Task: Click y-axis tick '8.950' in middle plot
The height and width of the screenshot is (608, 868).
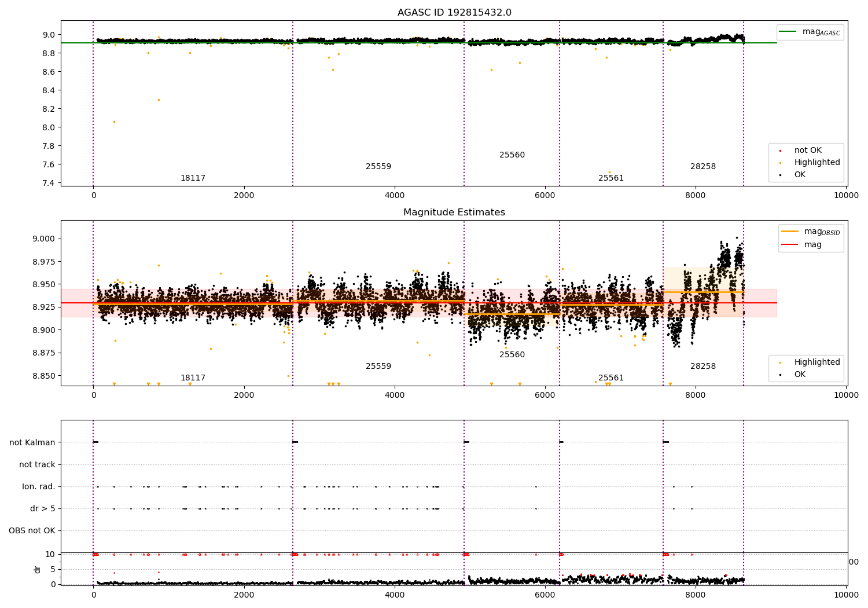Action: 44,284
